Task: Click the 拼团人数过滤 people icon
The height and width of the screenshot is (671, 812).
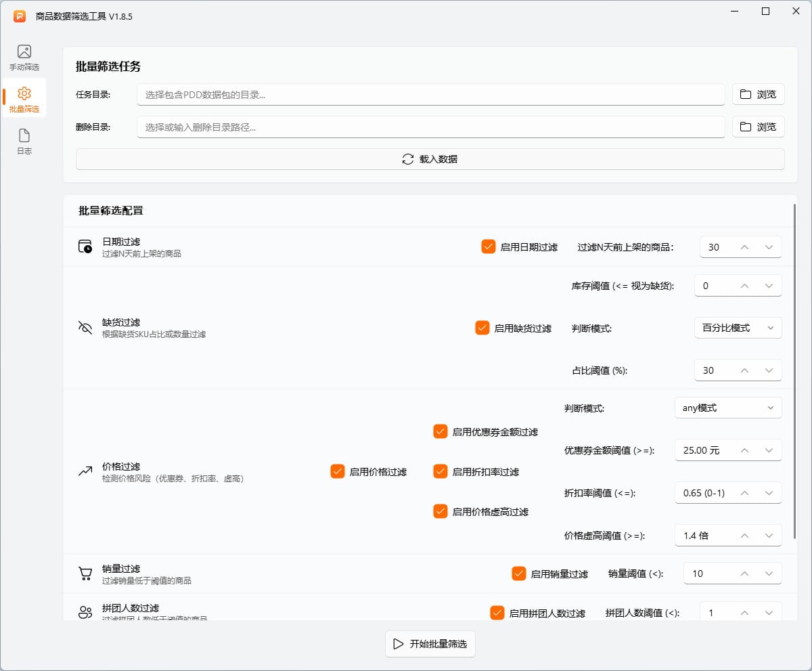Action: click(85, 613)
